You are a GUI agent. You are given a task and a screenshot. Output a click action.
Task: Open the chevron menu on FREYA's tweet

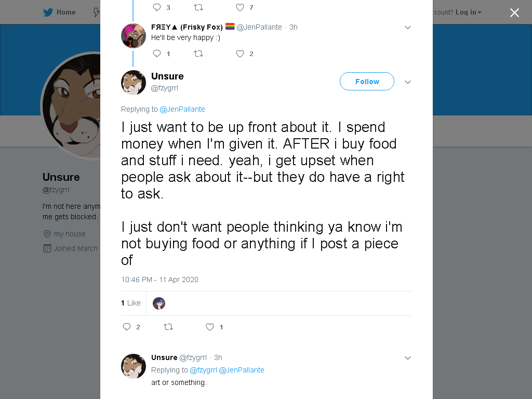point(408,28)
